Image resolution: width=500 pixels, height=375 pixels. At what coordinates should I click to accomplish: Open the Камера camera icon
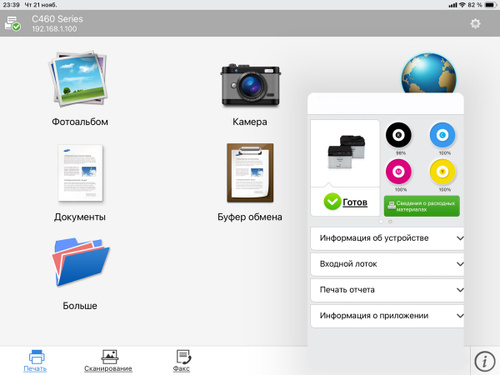250,85
